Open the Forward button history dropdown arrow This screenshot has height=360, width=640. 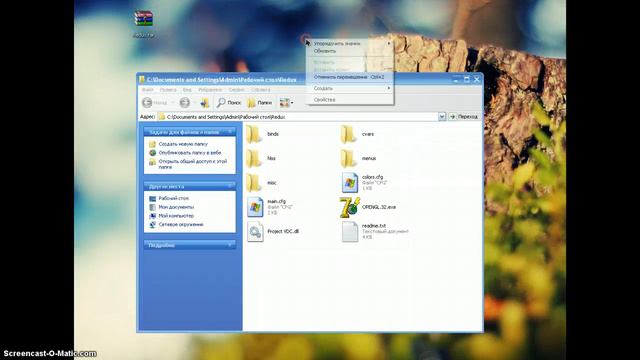coord(195,103)
